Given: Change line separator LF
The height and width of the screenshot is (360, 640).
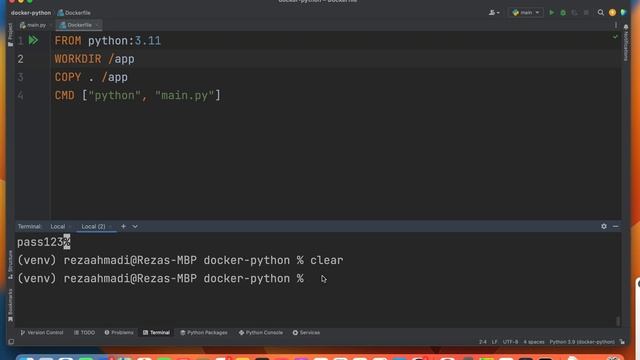Looking at the screenshot, I should tap(495, 342).
